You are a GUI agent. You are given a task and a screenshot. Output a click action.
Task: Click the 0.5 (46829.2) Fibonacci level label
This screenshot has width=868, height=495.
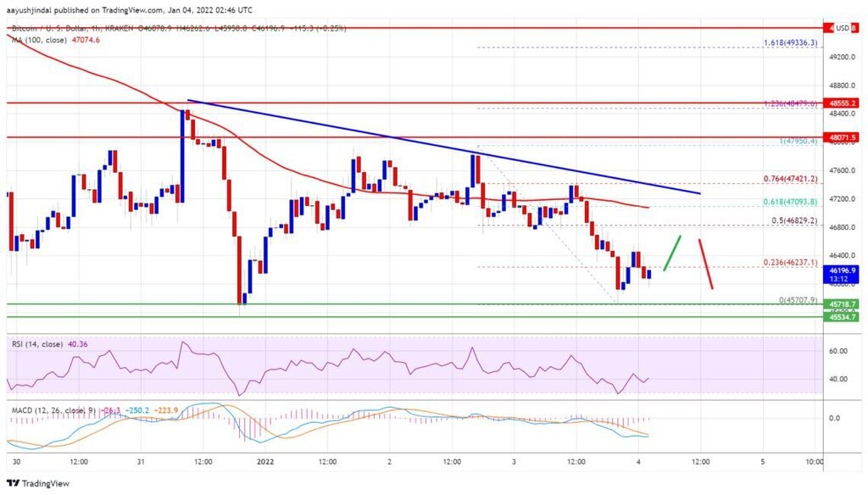794,220
